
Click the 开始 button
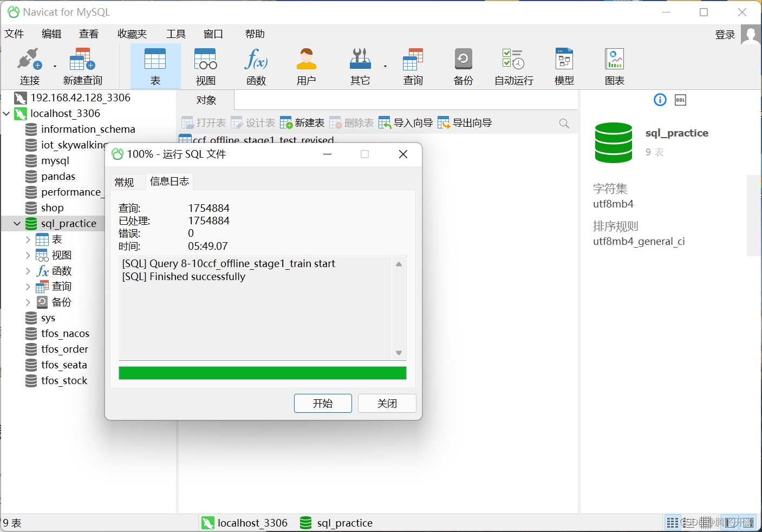[323, 404]
